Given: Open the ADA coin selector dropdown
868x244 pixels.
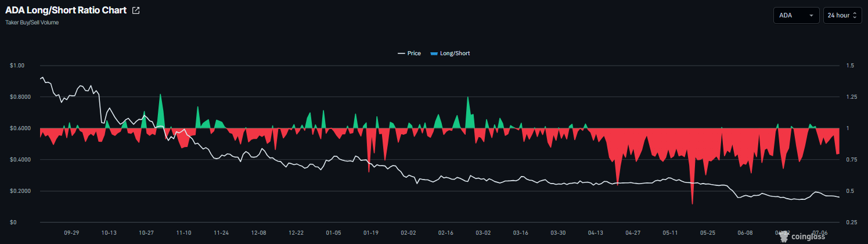Looking at the screenshot, I should tap(796, 15).
